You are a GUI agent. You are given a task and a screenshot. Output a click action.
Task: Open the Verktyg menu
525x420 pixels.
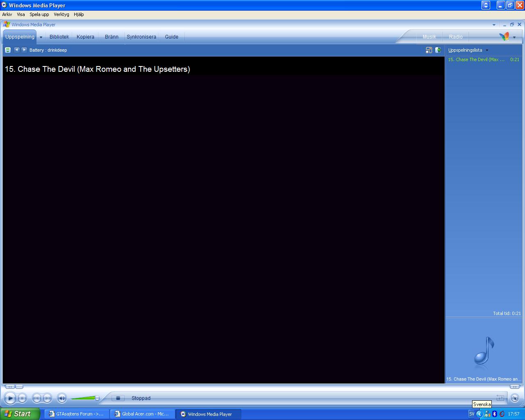(61, 14)
